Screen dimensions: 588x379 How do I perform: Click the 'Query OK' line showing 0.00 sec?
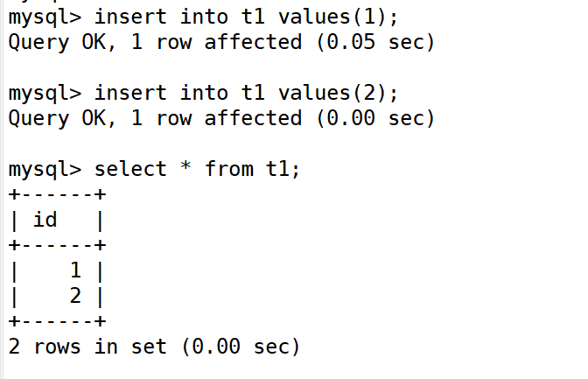click(221, 118)
